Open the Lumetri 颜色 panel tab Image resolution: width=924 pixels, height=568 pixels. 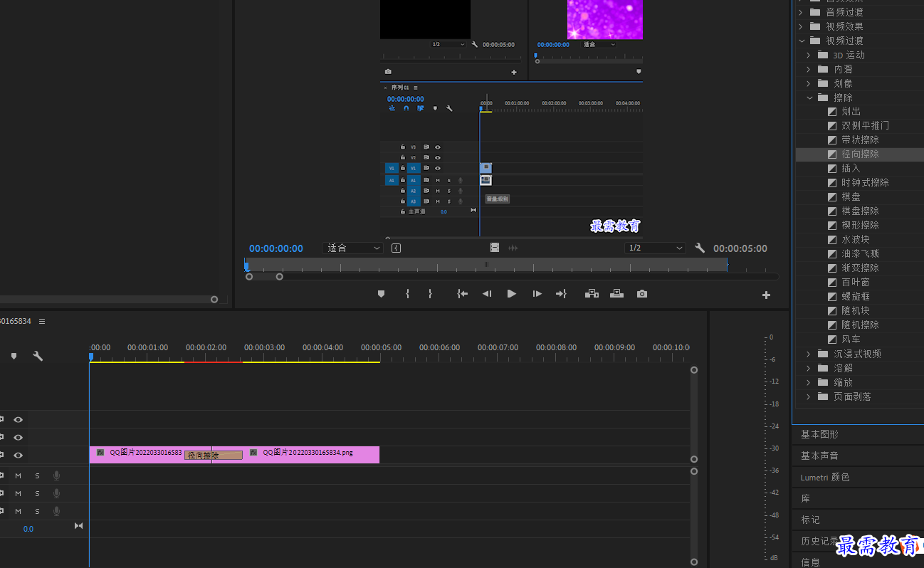coord(825,477)
